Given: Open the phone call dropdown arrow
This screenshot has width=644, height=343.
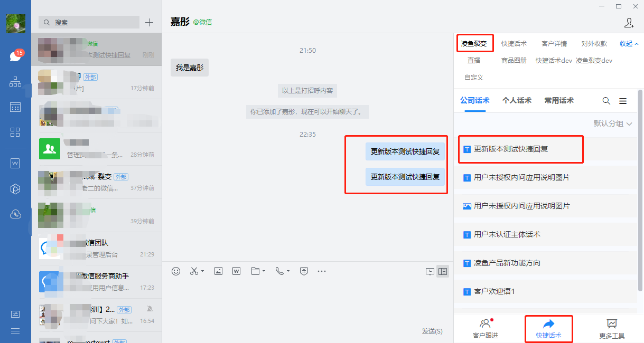Looking at the screenshot, I should coord(288,271).
